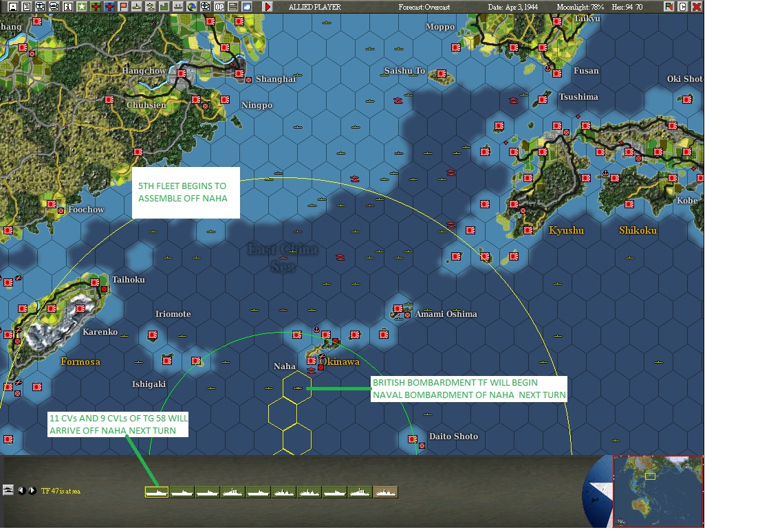Image resolution: width=782 pixels, height=532 pixels.
Task: Click the weather cloud toolbar icon
Action: coord(246,6)
